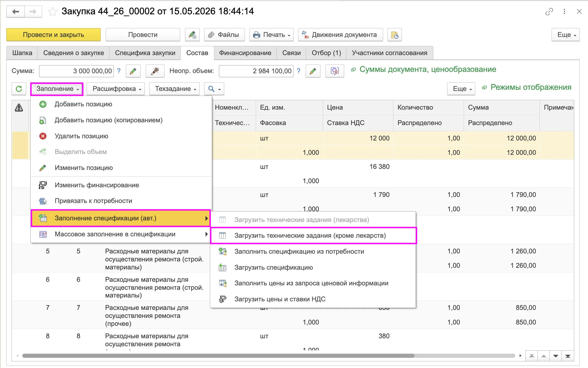Open Режимы отображения link

[531, 87]
